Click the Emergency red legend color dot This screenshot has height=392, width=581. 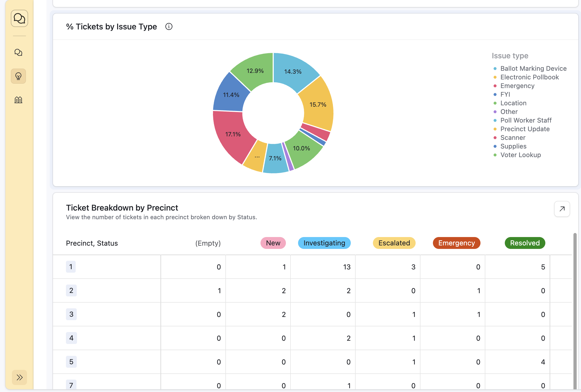pyautogui.click(x=495, y=86)
